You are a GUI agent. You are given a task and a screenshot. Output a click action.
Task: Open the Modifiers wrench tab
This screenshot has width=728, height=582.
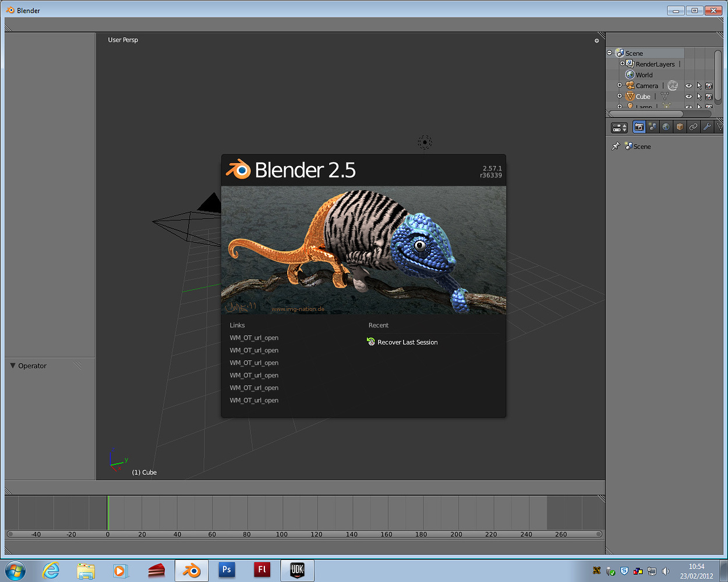706,126
